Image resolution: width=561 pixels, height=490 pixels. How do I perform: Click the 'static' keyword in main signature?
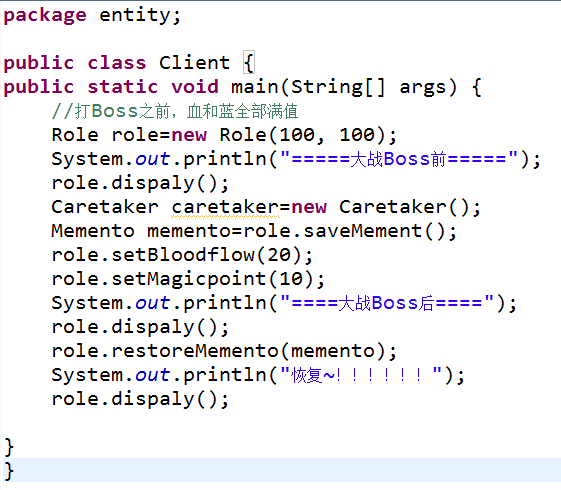click(123, 87)
